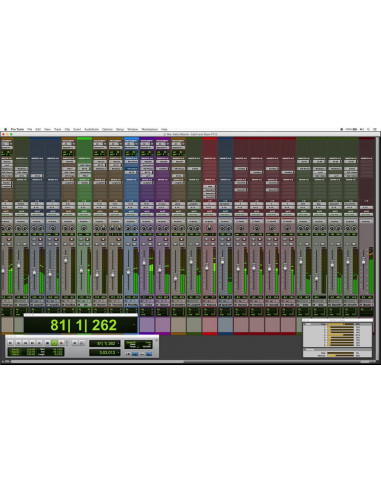
Task: Open the Track menu
Action: (x=58, y=129)
